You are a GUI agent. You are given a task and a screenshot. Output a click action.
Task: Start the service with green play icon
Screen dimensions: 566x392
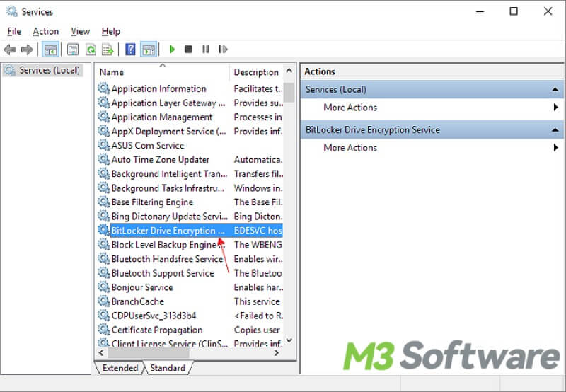pyautogui.click(x=172, y=49)
